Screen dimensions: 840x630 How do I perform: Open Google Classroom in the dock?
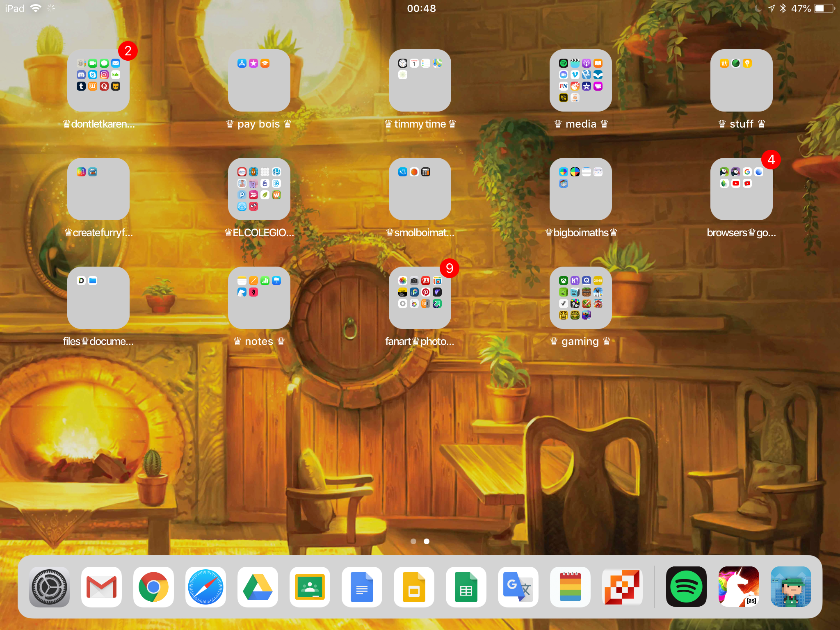pyautogui.click(x=310, y=587)
